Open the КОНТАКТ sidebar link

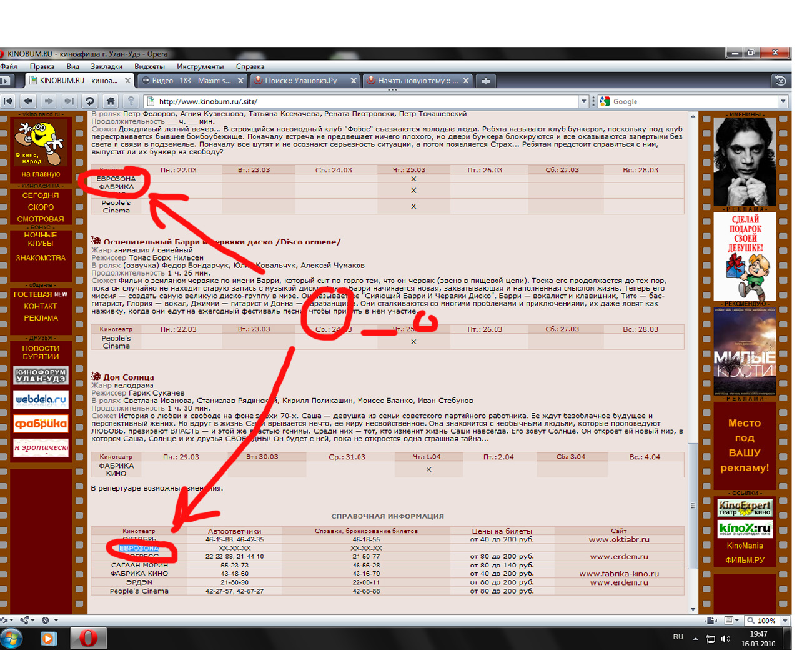click(41, 306)
